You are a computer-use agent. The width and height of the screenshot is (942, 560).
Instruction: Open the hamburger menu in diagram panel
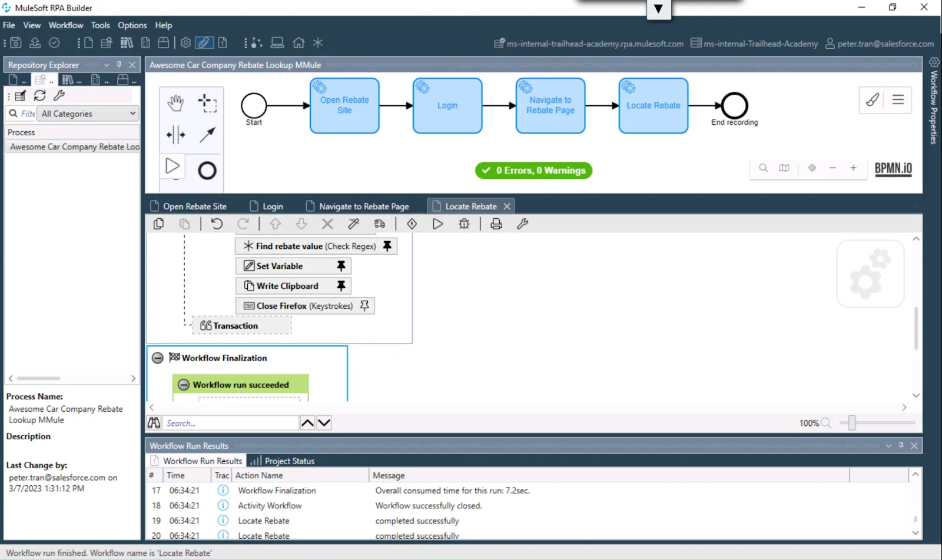click(898, 99)
